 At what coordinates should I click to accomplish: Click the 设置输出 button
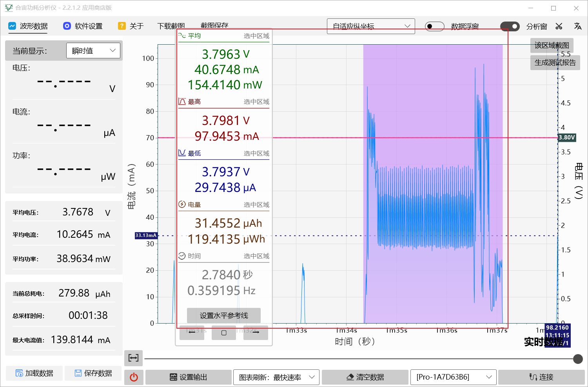pos(188,377)
